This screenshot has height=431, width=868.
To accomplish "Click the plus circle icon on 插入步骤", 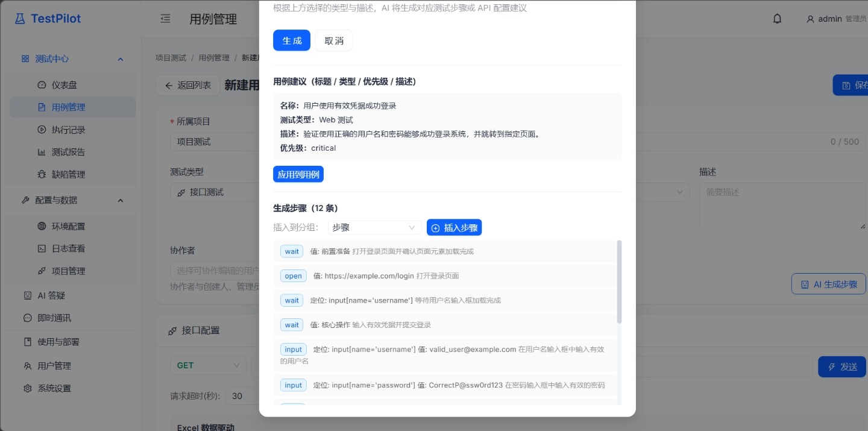I will tap(436, 228).
